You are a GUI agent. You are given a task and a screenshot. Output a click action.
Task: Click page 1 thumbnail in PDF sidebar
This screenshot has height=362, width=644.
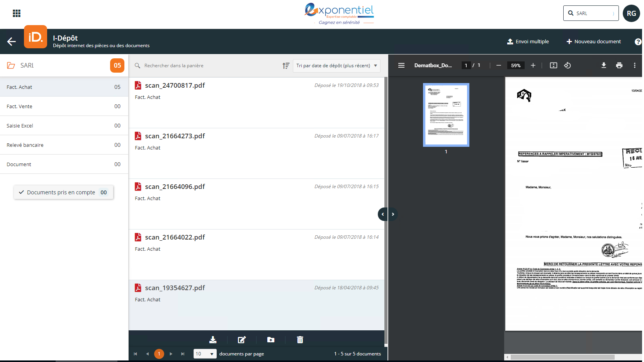(x=446, y=115)
